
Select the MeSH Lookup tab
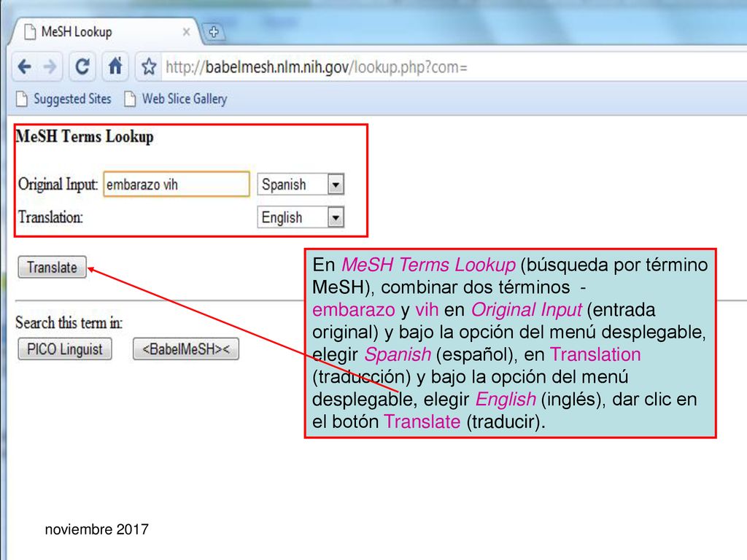tap(105, 32)
